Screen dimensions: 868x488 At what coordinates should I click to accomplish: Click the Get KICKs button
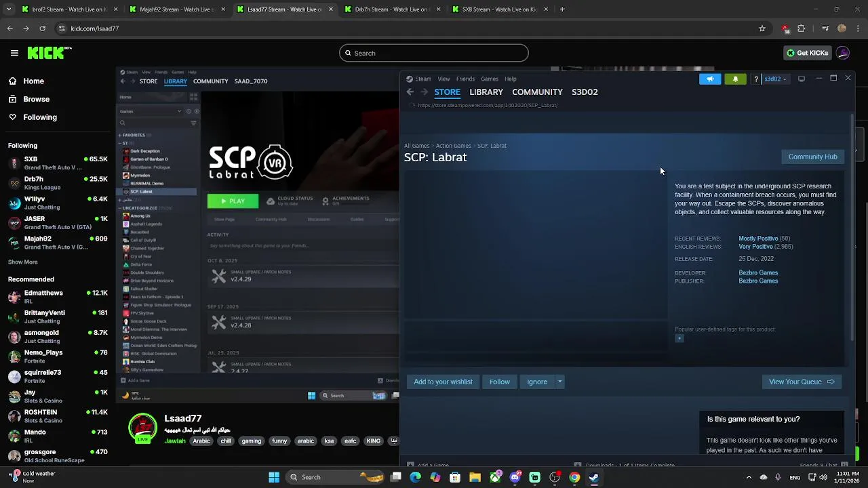pos(807,53)
